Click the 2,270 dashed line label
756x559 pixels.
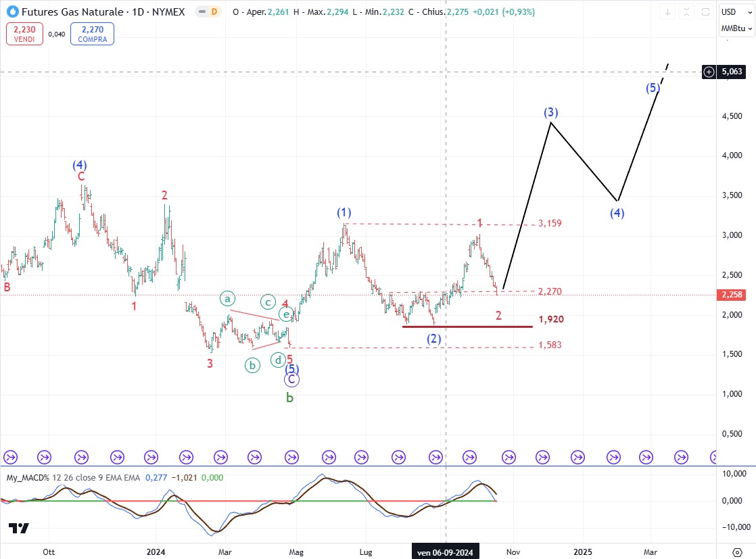(x=550, y=291)
